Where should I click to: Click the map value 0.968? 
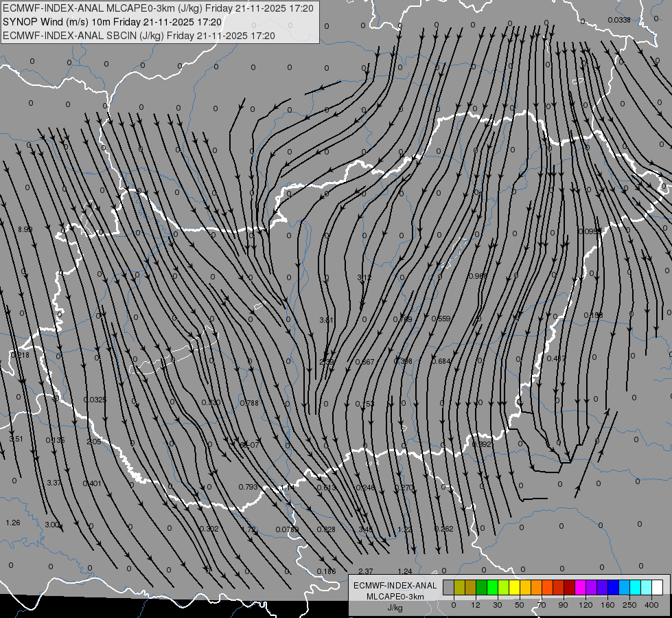pos(478,276)
